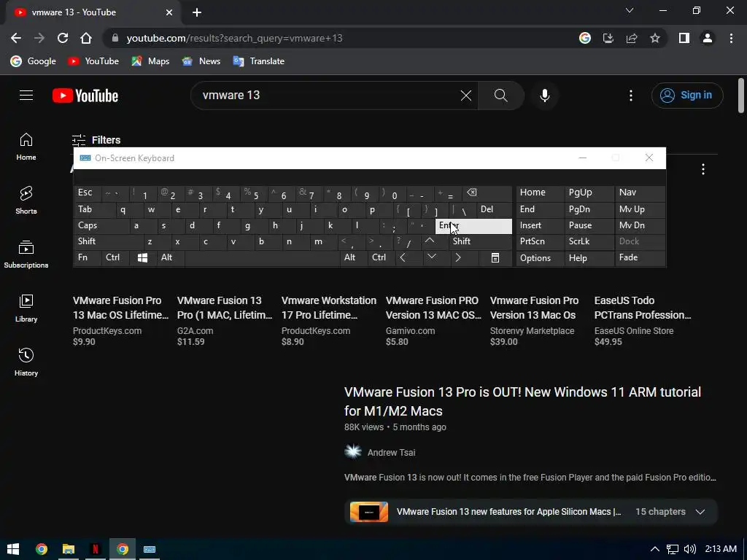Open new tab with plus button
Viewport: 747px width, 560px height.
coord(197,12)
